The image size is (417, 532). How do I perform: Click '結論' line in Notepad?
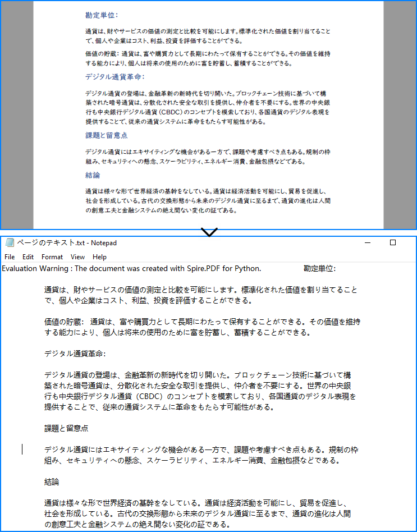coord(52,481)
